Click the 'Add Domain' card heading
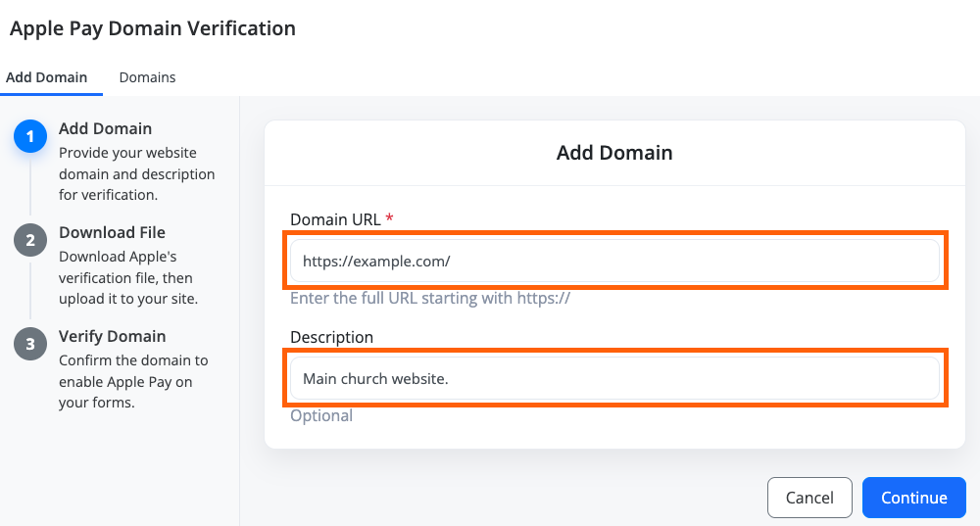Image resolution: width=980 pixels, height=526 pixels. tap(614, 153)
